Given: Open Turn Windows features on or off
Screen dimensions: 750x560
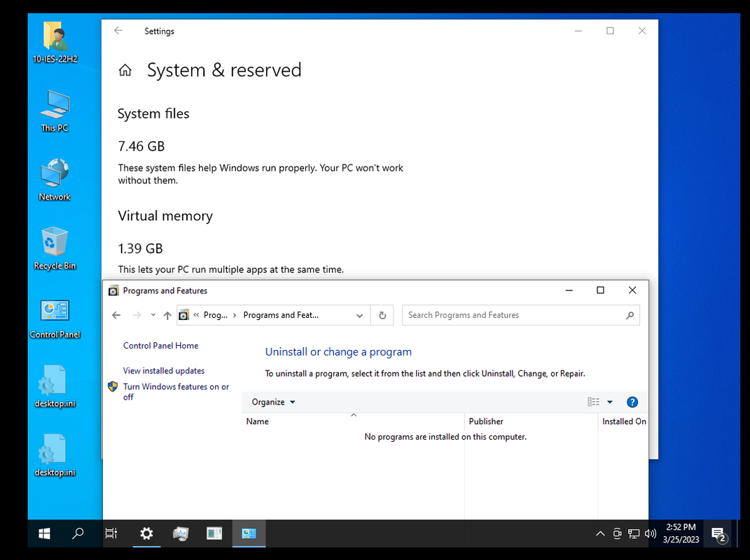Looking at the screenshot, I should 176,392.
